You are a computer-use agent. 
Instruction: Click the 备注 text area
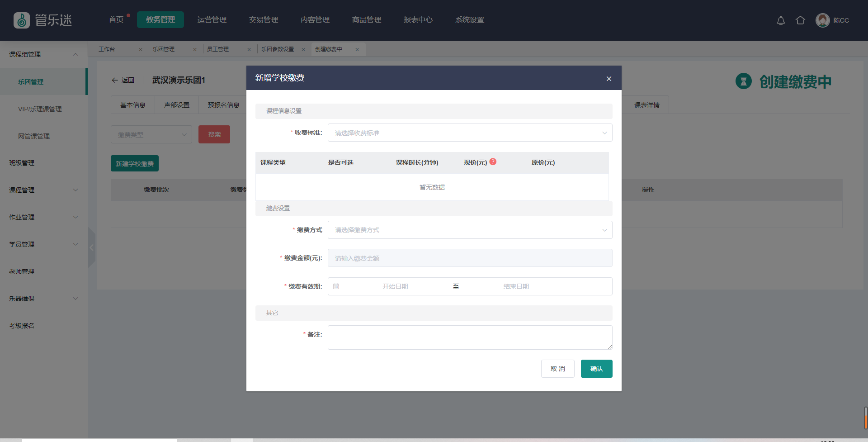click(470, 337)
